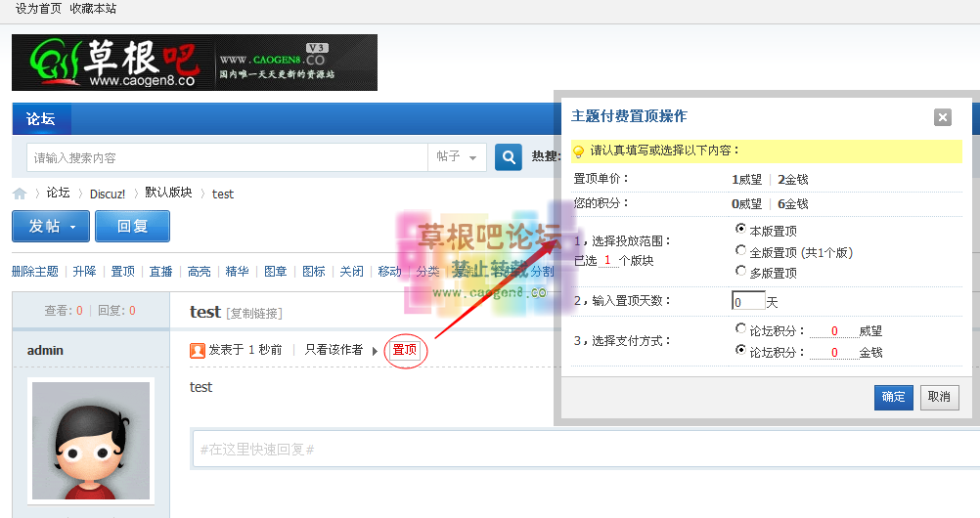Click 关闭 moderation option
Screen dimensions: 980x518
[x=351, y=271]
